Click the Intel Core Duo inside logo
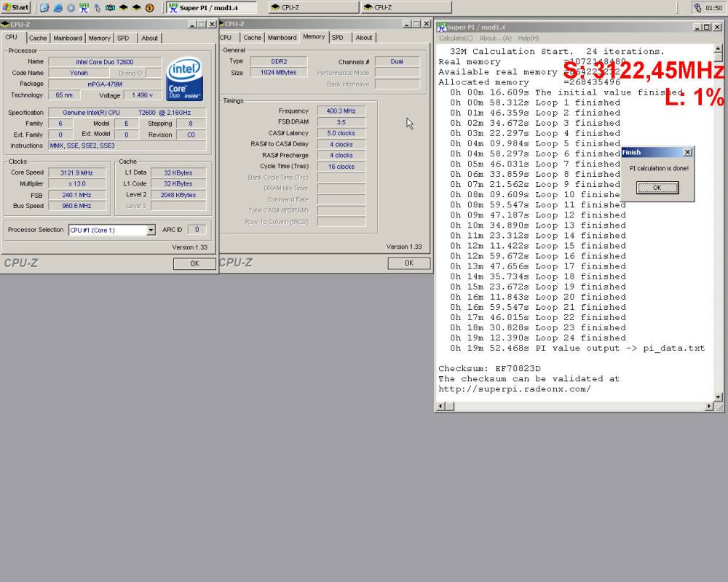 pos(184,79)
